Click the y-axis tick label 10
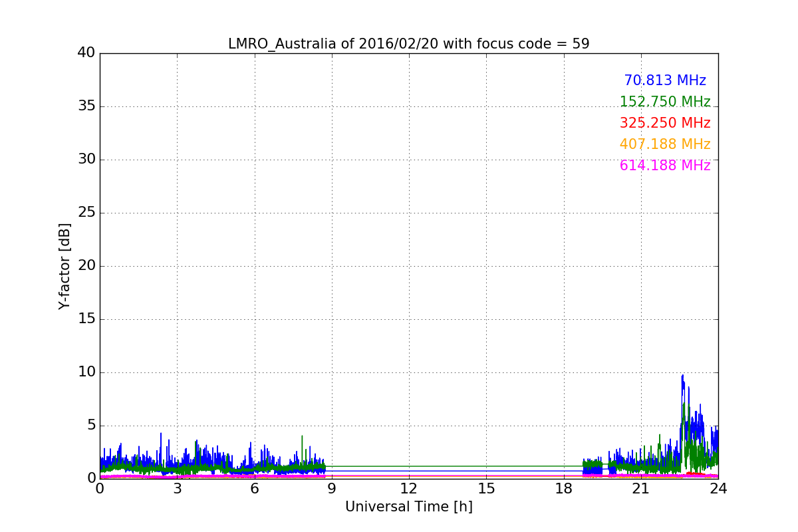Image resolution: width=798 pixels, height=532 pixels. click(86, 372)
